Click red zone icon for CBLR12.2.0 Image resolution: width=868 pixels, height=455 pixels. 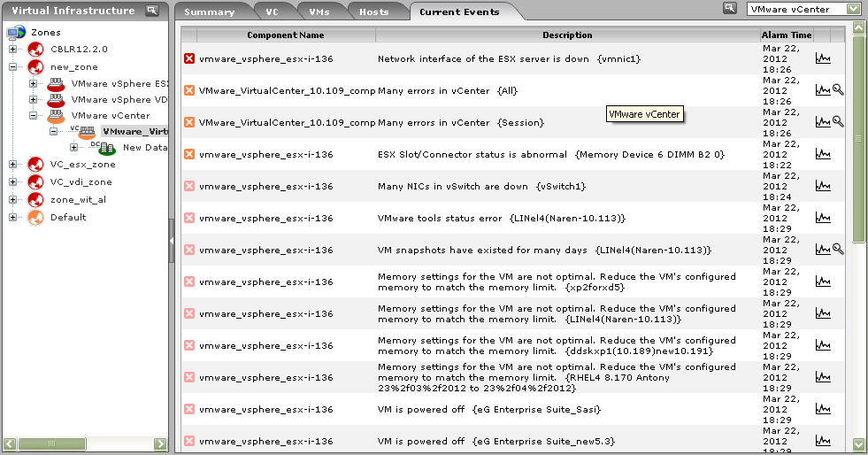pyautogui.click(x=35, y=50)
